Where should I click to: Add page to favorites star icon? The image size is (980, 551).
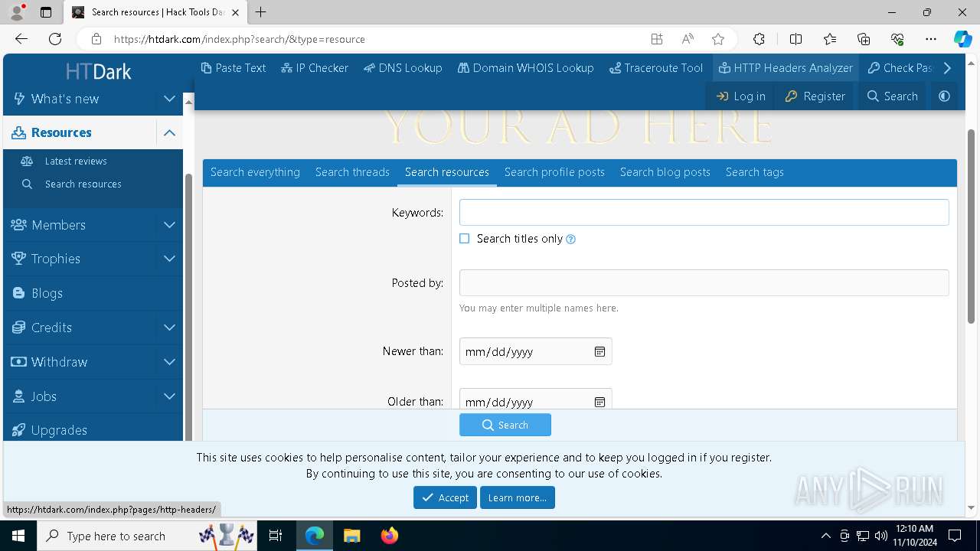coord(718,39)
